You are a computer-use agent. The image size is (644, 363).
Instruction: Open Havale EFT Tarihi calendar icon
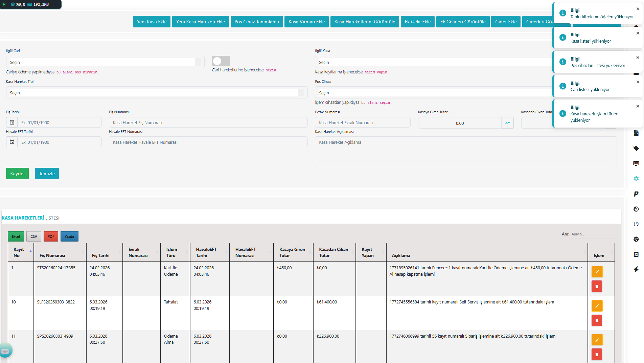click(12, 142)
